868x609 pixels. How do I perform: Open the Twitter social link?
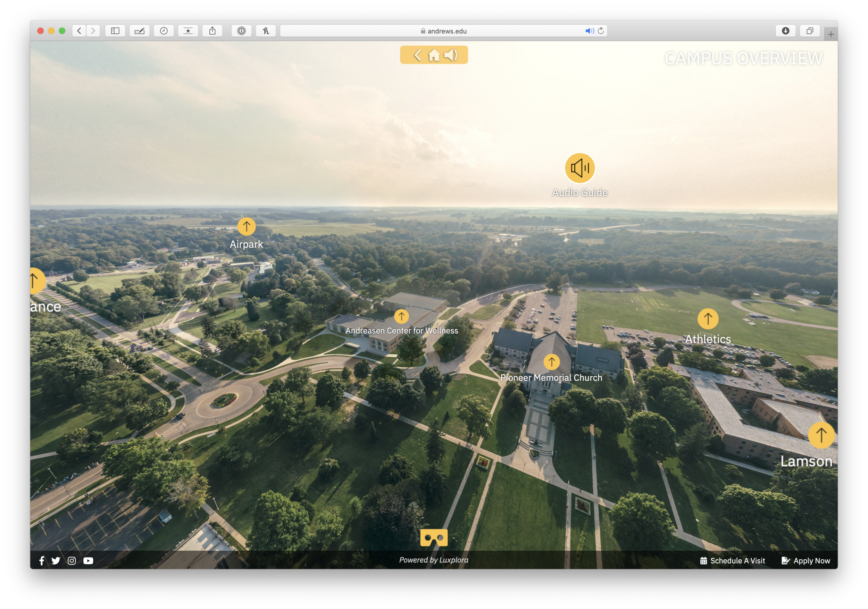coord(56,561)
